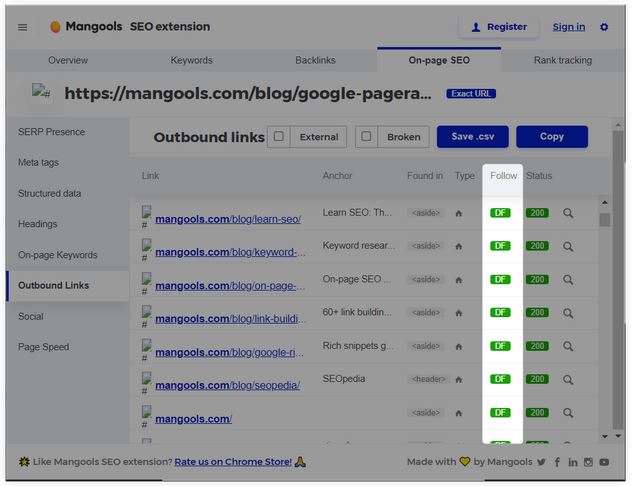Viewport: 633px width, 486px height.
Task: Open On-page Keywords in sidebar
Action: click(x=57, y=255)
